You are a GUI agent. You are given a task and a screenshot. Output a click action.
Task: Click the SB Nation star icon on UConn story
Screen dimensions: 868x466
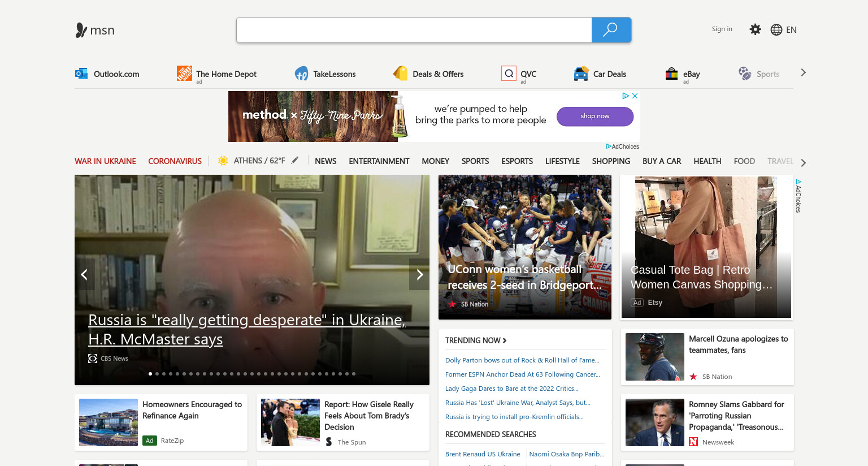[x=453, y=304]
